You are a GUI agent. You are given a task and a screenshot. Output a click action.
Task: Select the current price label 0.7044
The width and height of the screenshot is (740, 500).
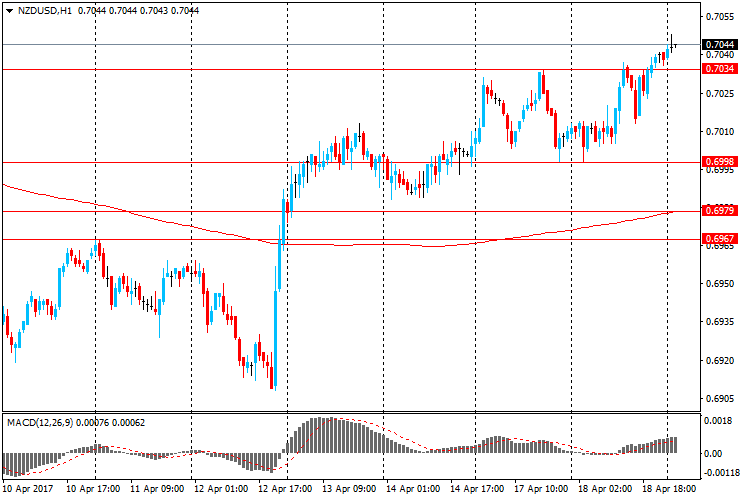[718, 45]
